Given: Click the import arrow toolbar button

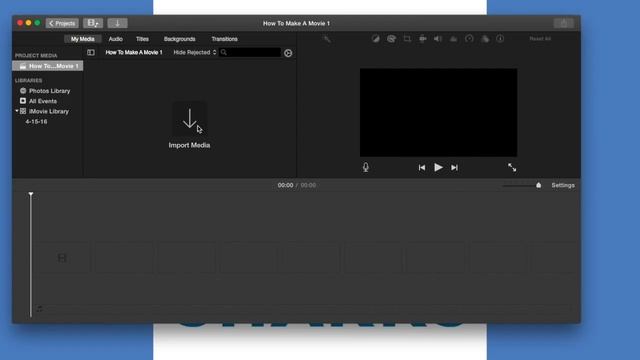Looking at the screenshot, I should coord(118,23).
